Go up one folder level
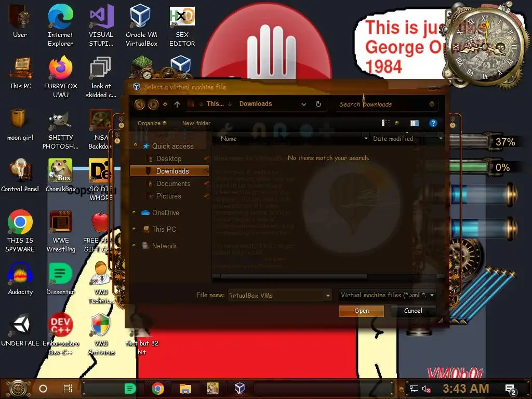The width and height of the screenshot is (532, 399). tap(177, 104)
